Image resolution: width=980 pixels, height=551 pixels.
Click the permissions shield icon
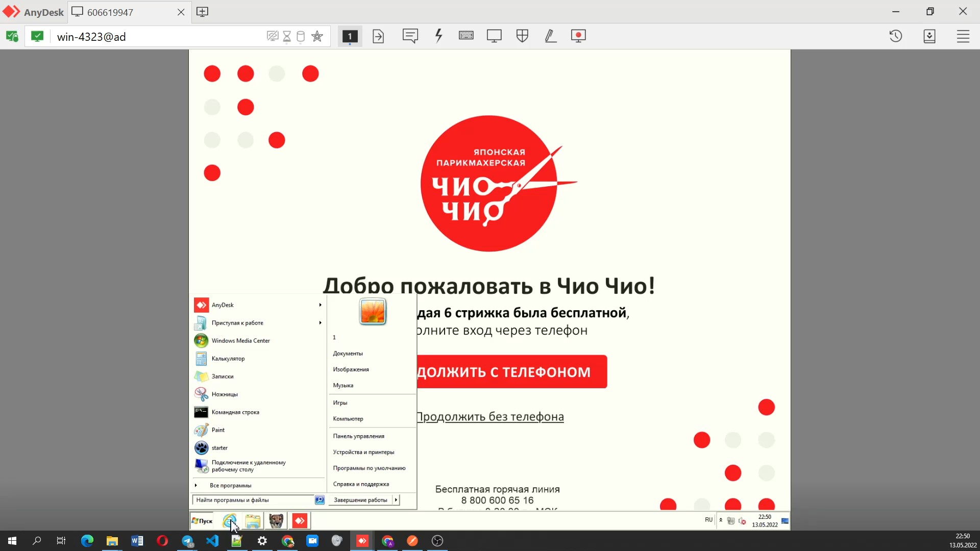pos(522,36)
